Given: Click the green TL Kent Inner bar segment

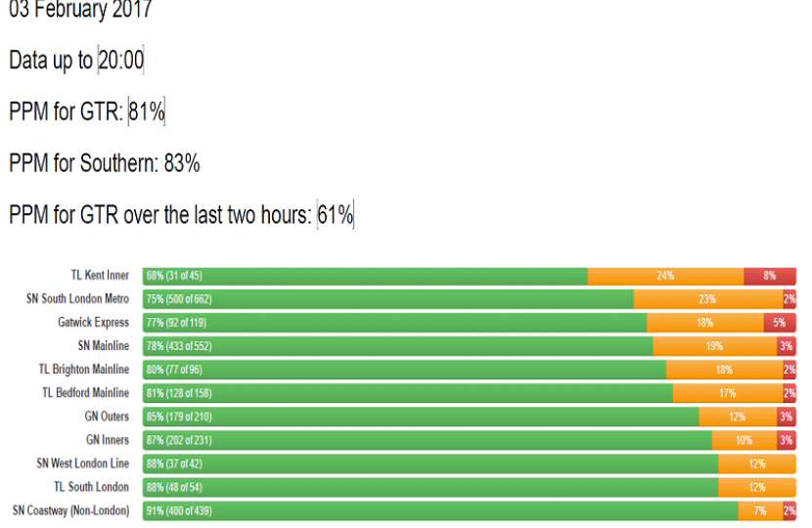Looking at the screenshot, I should (x=364, y=276).
